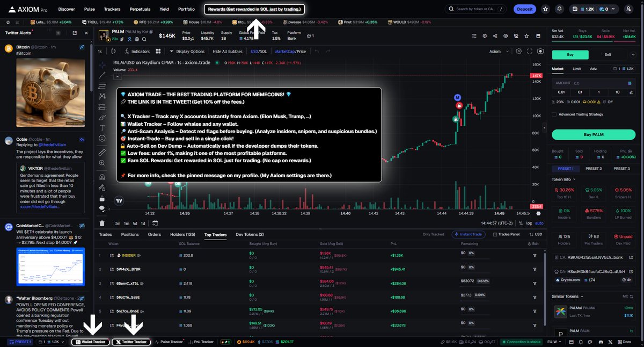Click the watchlist star in top bar
This screenshot has width=644, height=347.
click(x=545, y=9)
